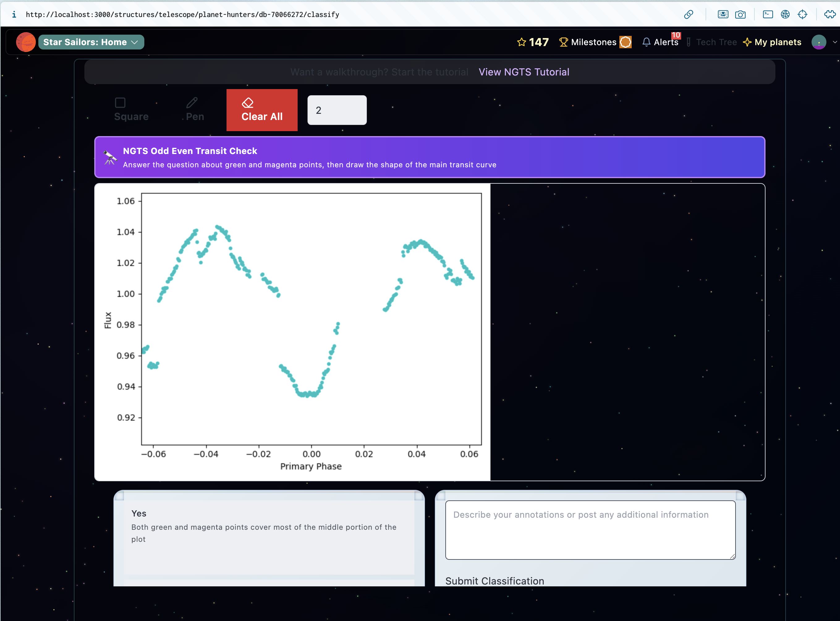Image resolution: width=840 pixels, height=621 pixels.
Task: Select the Square annotation tool
Action: pos(131,109)
